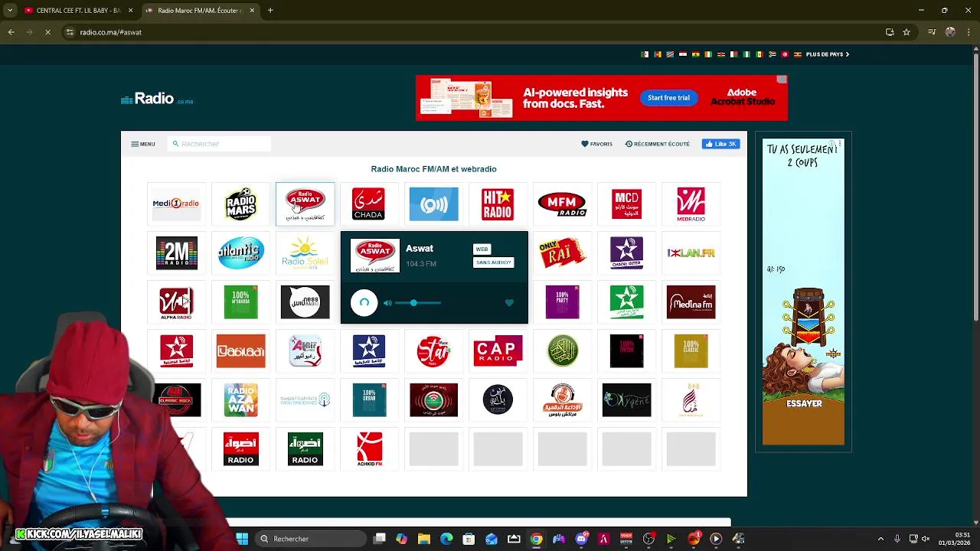
Task: Stop page loading in the browser toolbar
Action: [x=47, y=32]
